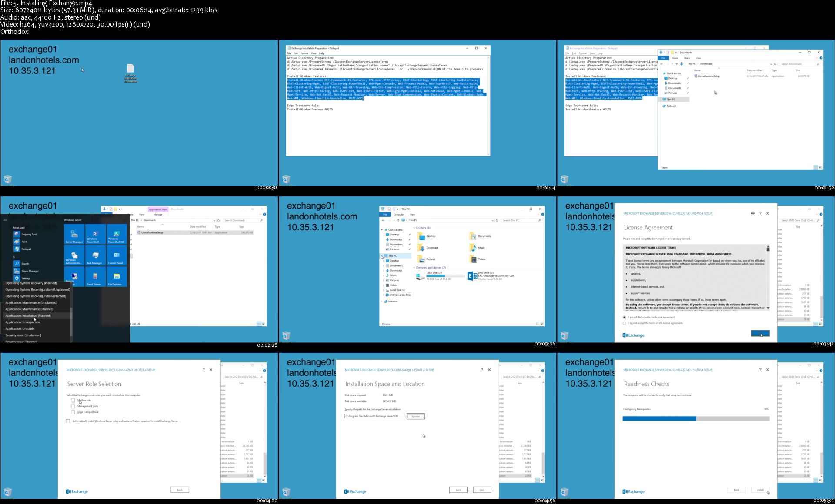Select 'I do not accept the terms' radio

point(625,323)
